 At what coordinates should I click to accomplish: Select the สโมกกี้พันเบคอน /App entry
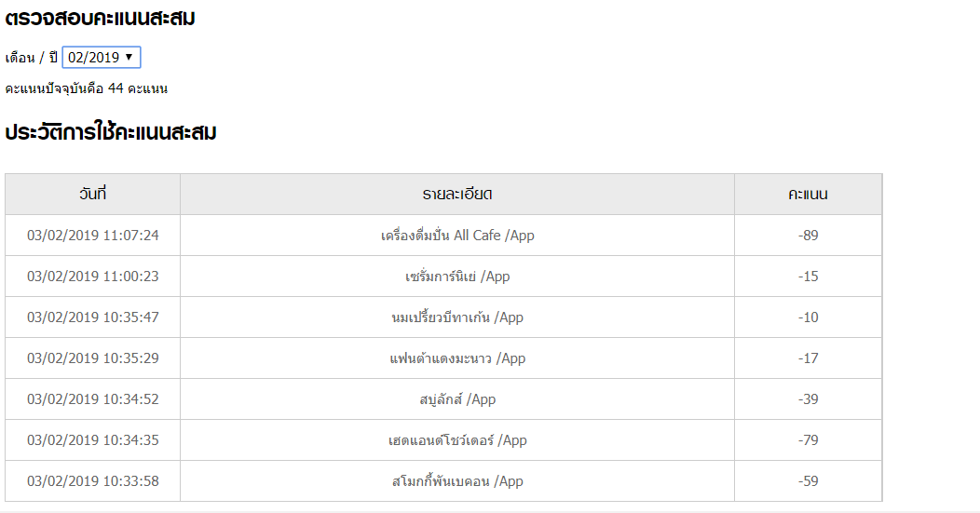tap(457, 481)
